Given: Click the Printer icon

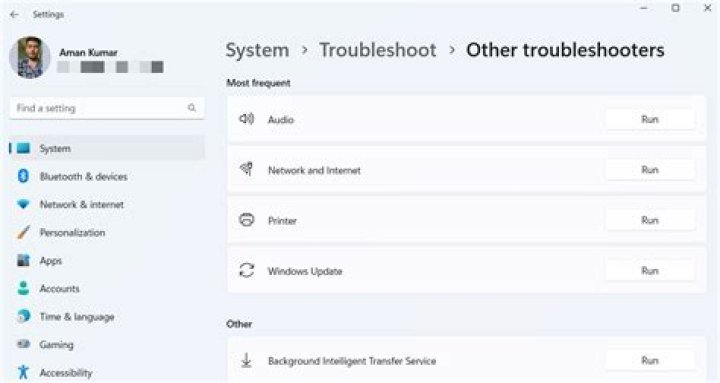Looking at the screenshot, I should click(247, 220).
